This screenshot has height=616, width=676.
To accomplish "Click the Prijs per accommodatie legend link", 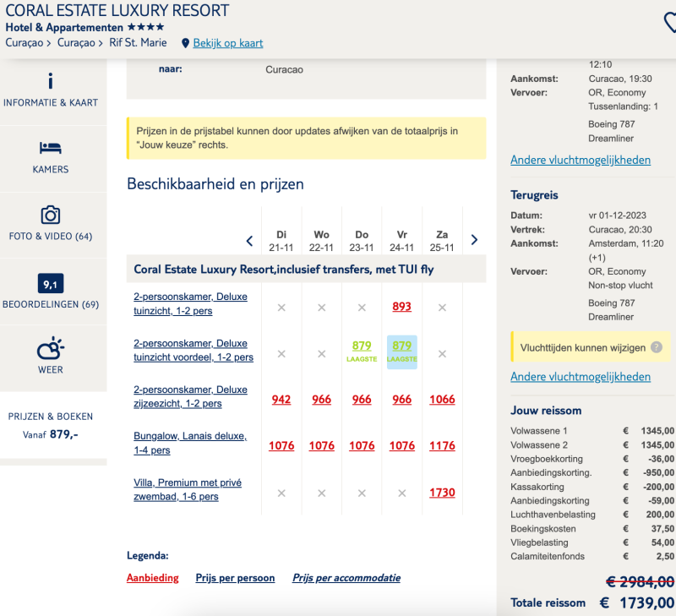I will coord(346,578).
